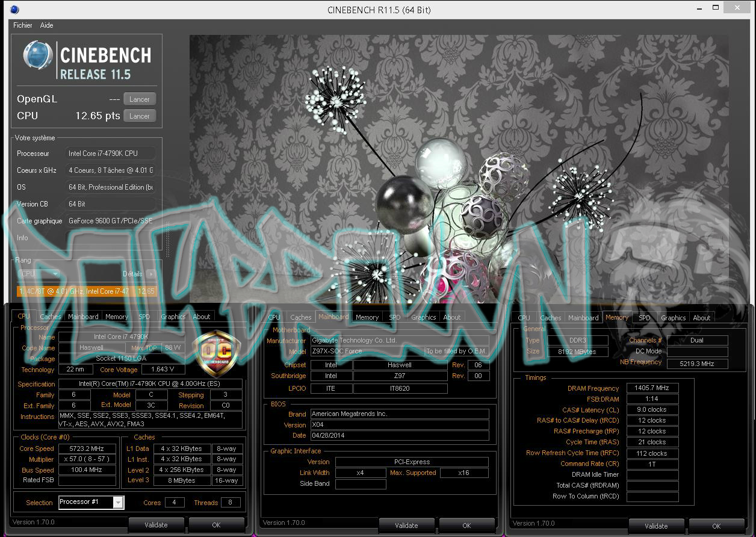
Task: Select About tab in motherboard CPU-Z window
Action: point(452,317)
